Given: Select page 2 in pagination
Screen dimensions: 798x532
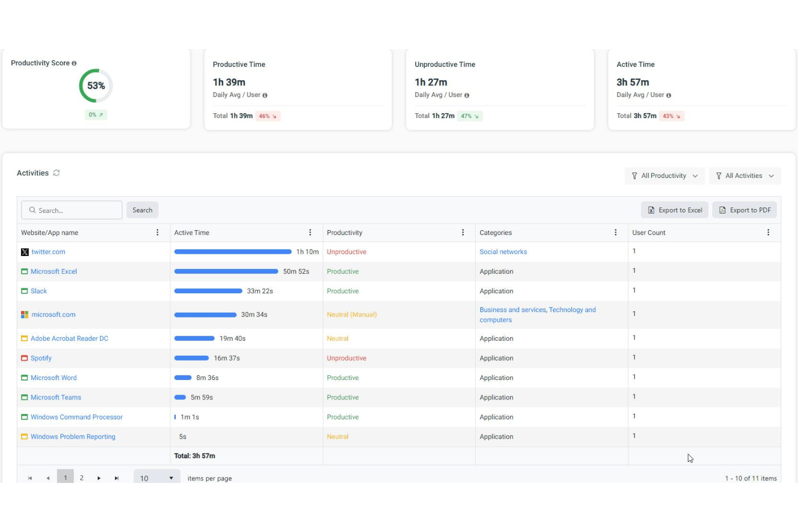Looking at the screenshot, I should coord(82,478).
